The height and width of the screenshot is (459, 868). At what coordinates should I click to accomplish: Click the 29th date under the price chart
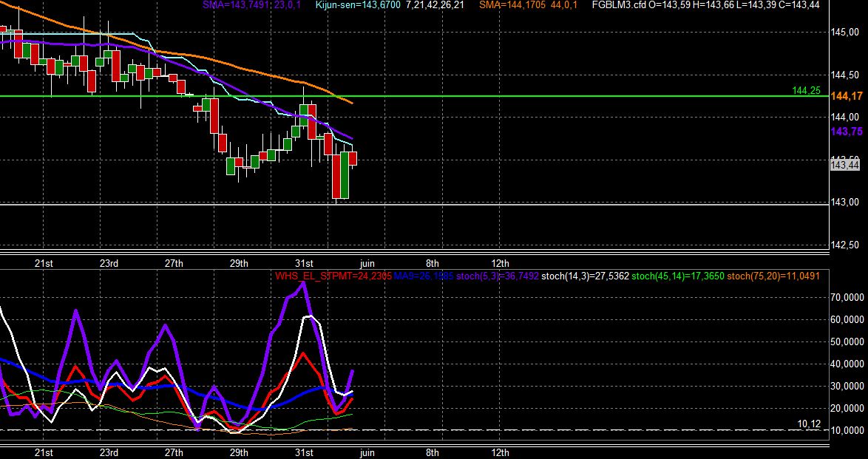(x=239, y=263)
